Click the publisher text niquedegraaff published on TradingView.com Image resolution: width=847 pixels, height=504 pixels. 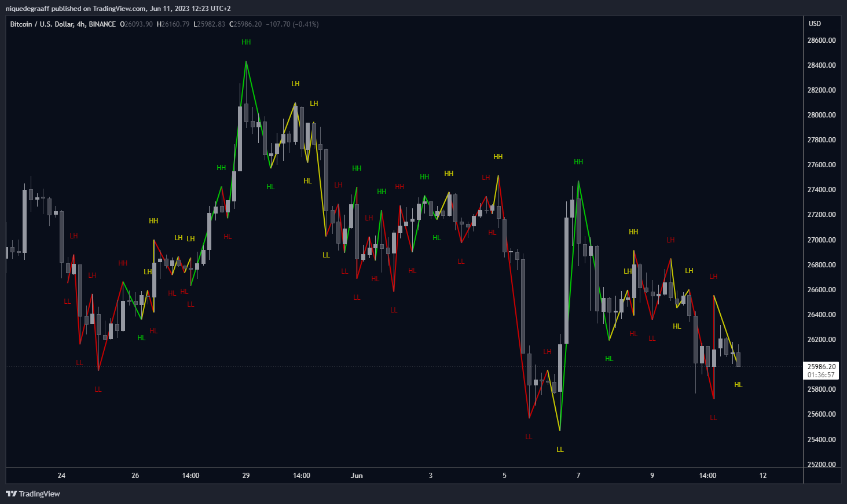point(75,9)
